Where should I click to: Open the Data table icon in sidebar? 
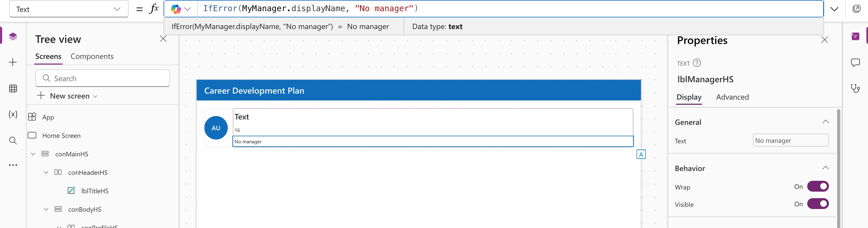click(x=13, y=89)
